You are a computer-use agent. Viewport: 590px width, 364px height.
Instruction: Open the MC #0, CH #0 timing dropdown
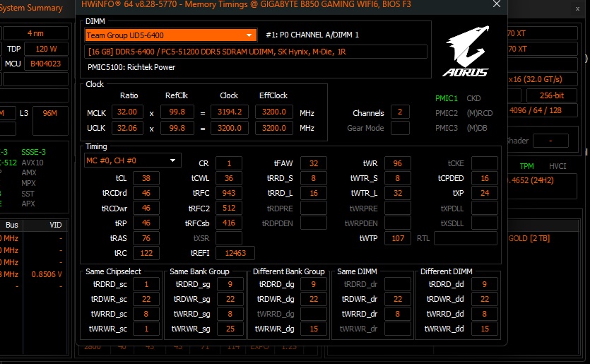[x=132, y=160]
